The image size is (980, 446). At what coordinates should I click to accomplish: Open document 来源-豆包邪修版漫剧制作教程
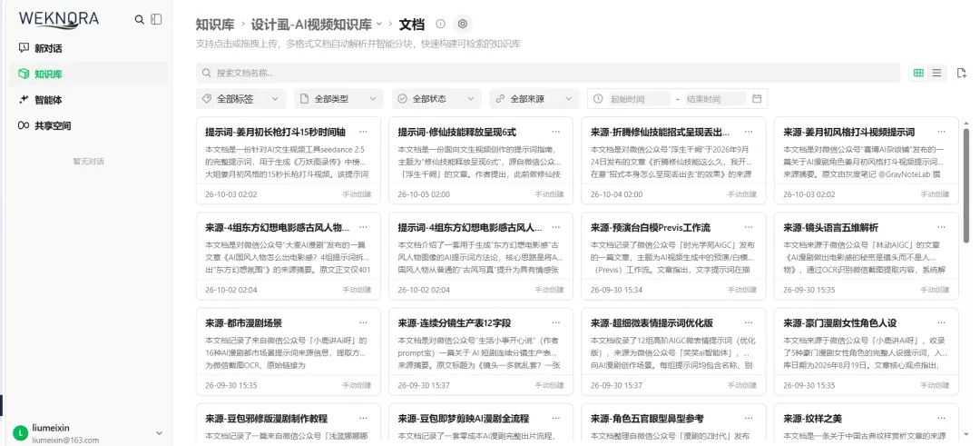[x=266, y=419]
